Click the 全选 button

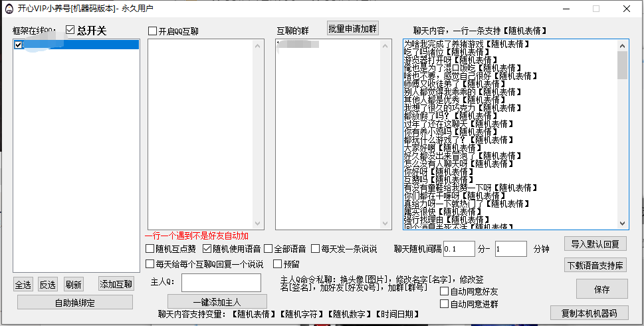(x=23, y=285)
